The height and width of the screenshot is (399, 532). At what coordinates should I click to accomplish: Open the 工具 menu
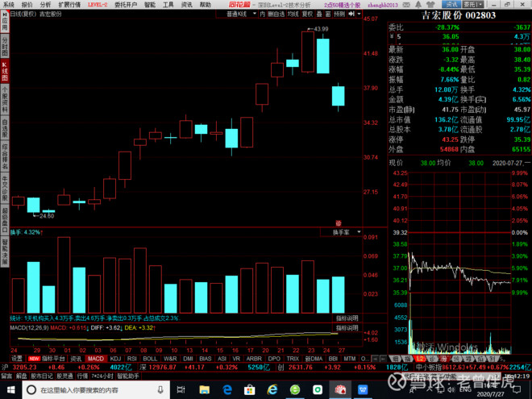point(168,4)
